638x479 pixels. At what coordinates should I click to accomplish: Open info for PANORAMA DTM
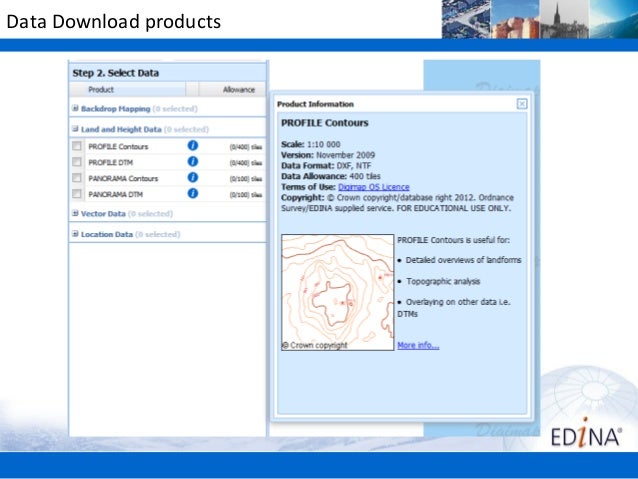[193, 193]
